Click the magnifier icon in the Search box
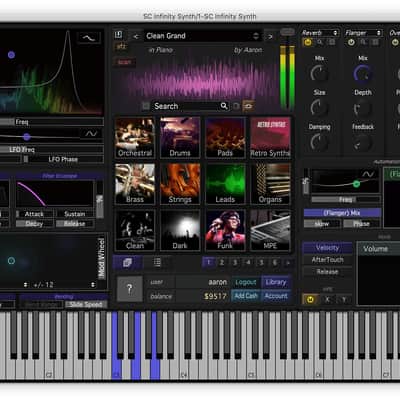Viewport: 400px width, 400px height. tap(224, 106)
